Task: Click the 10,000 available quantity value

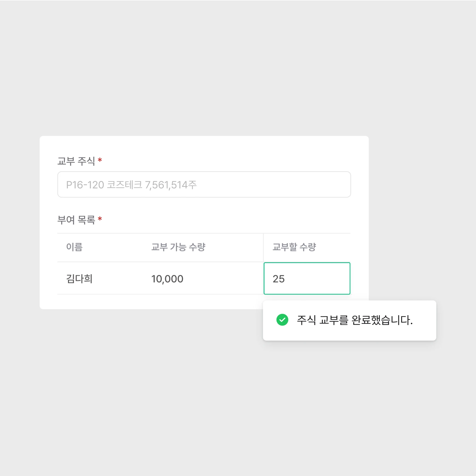Action: coord(168,279)
